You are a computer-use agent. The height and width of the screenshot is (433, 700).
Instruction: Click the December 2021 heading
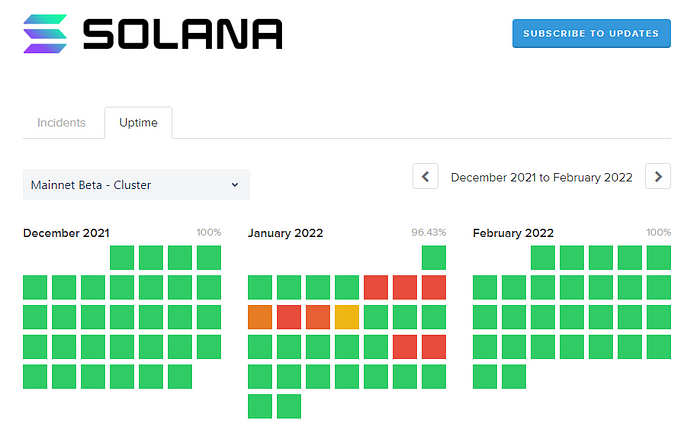pos(66,233)
